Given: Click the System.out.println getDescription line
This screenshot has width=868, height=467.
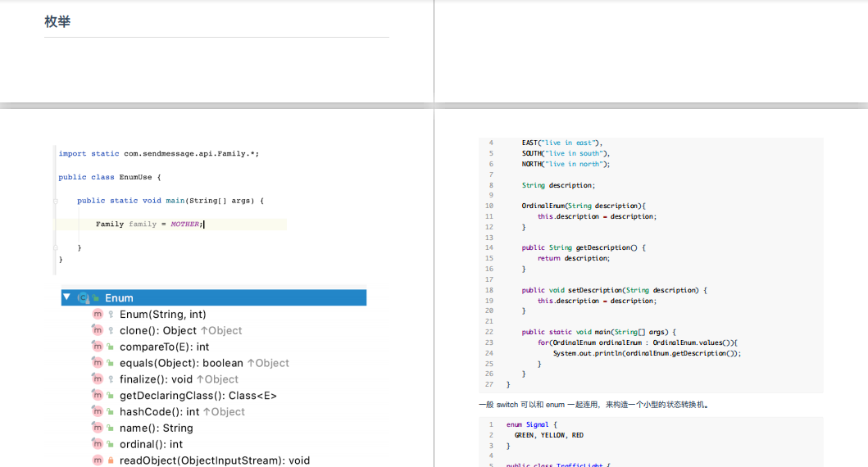Looking at the screenshot, I should tap(647, 353).
